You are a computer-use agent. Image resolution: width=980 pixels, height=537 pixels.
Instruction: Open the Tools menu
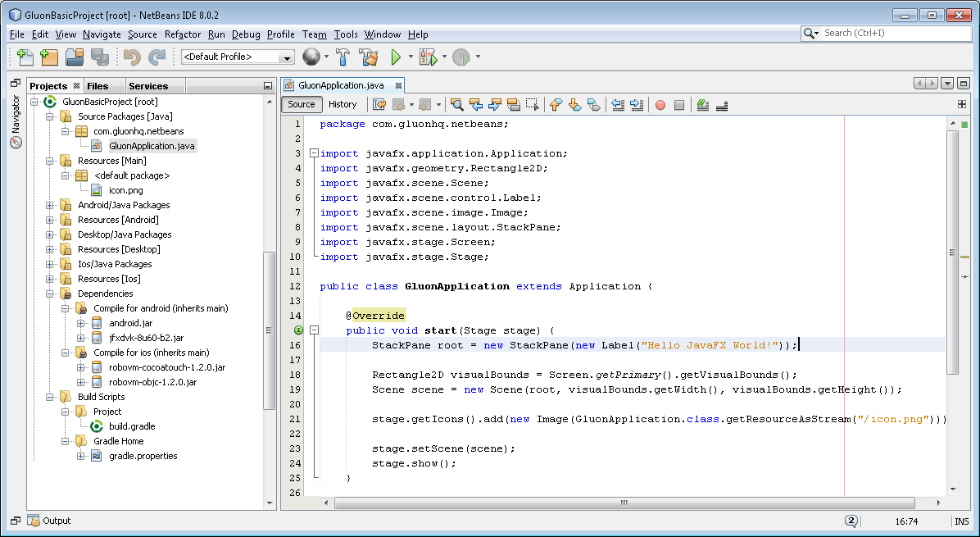346,34
